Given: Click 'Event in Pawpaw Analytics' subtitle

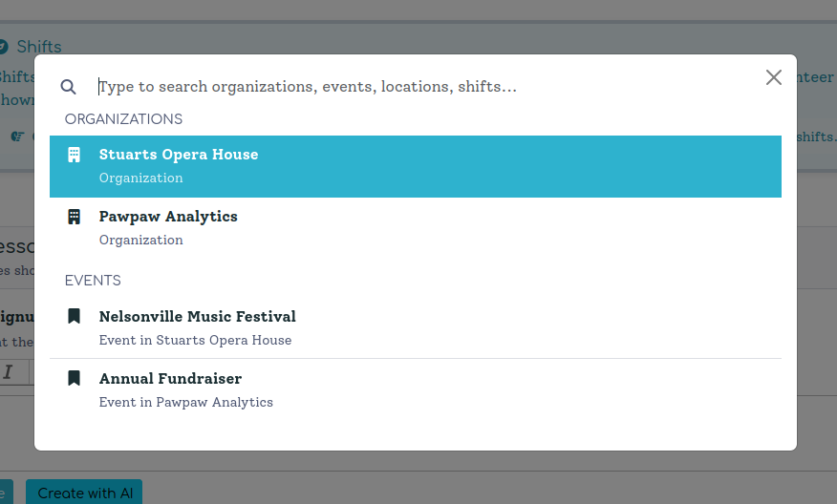Looking at the screenshot, I should click(x=185, y=402).
